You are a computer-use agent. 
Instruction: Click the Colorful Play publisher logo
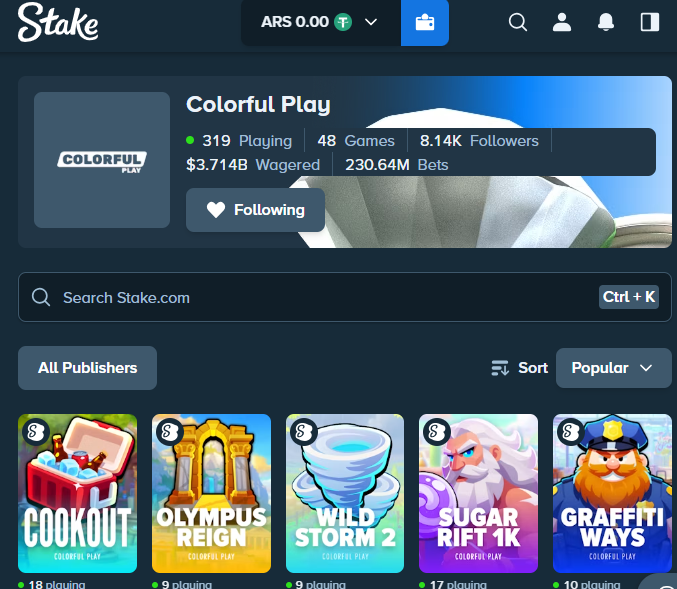pyautogui.click(x=102, y=160)
